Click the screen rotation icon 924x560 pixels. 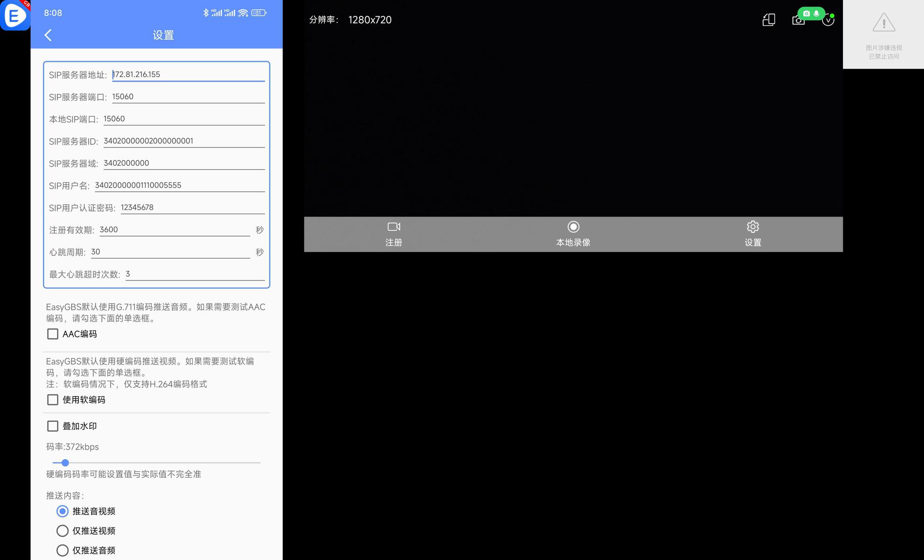[769, 20]
